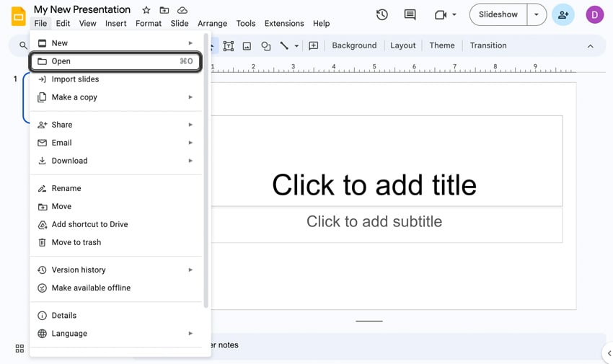The width and height of the screenshot is (613, 364).
Task: Open the Extensions menu
Action: pyautogui.click(x=284, y=23)
